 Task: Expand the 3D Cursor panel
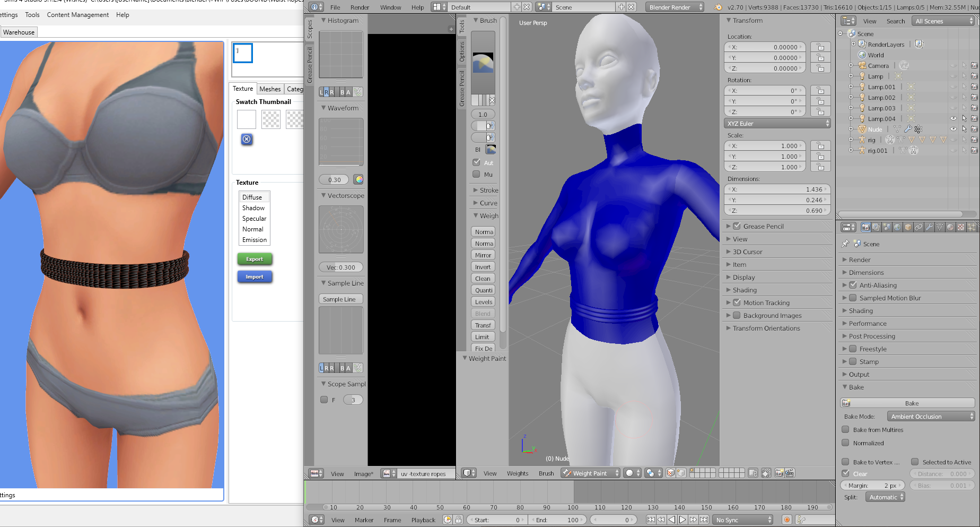[748, 252]
